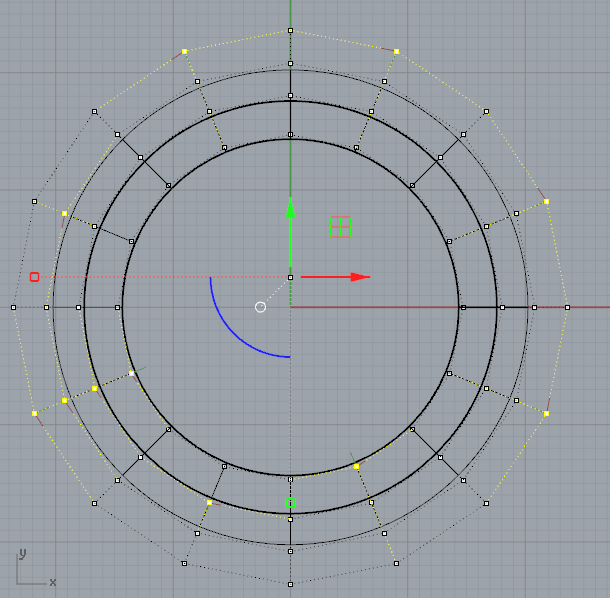Click the red-green planar move handle of the gumball

pos(340,227)
